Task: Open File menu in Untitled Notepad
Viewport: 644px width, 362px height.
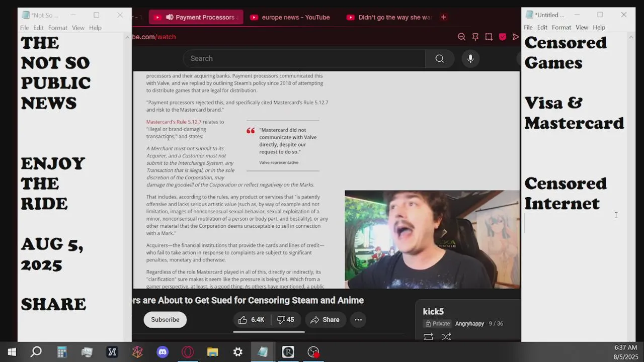Action: tap(528, 28)
